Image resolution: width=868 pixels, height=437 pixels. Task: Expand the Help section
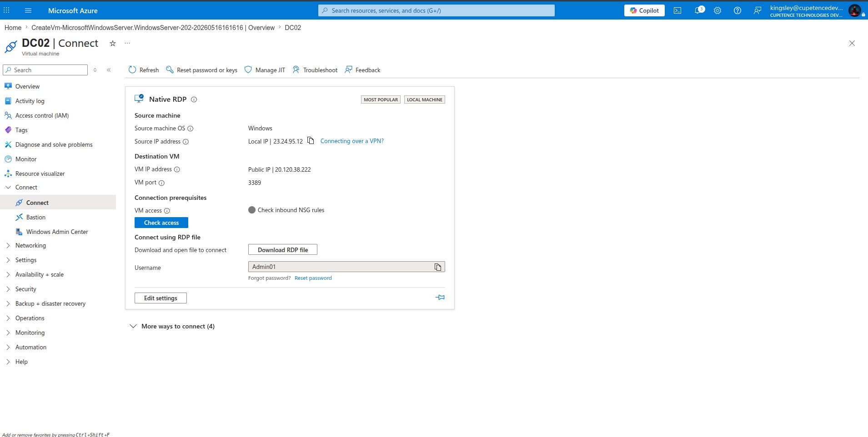coord(8,362)
